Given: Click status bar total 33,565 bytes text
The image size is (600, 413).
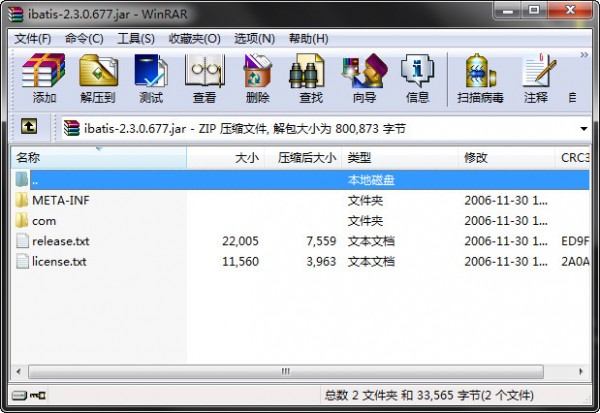Looking at the screenshot, I should pyautogui.click(x=429, y=395).
